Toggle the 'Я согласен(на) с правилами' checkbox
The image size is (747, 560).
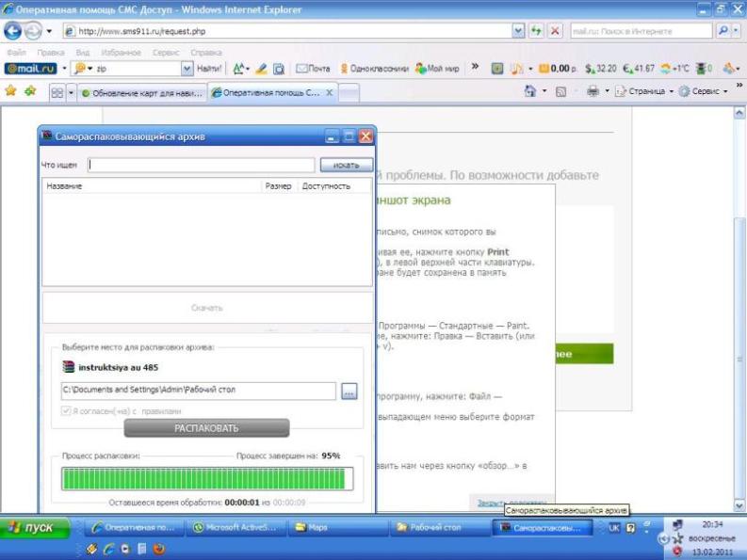tap(66, 410)
